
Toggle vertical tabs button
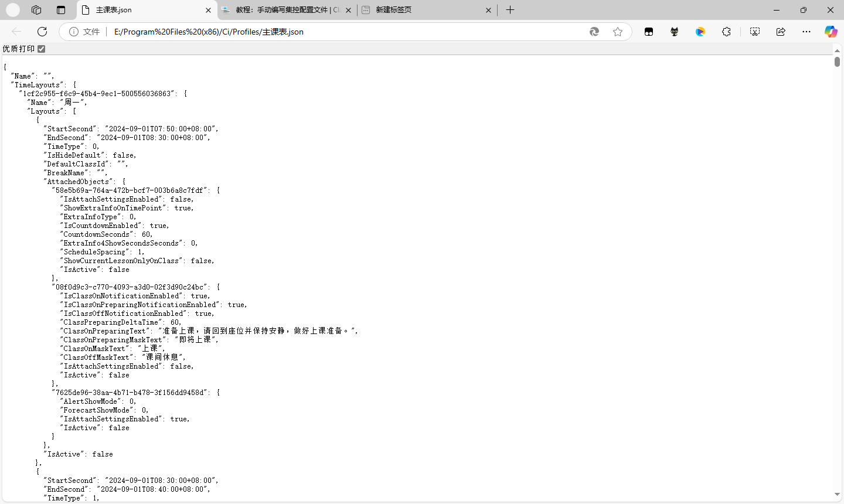[61, 10]
